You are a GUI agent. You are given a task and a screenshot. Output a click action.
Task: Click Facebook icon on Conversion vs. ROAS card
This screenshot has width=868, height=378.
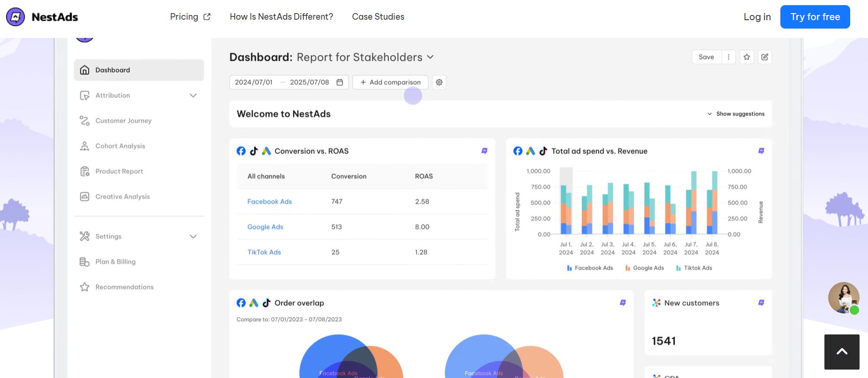241,151
